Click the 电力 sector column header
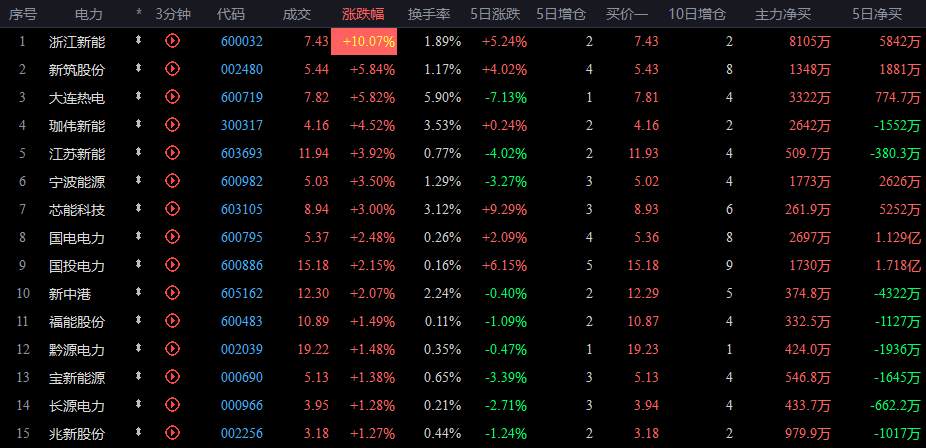926x448 pixels. [x=89, y=14]
